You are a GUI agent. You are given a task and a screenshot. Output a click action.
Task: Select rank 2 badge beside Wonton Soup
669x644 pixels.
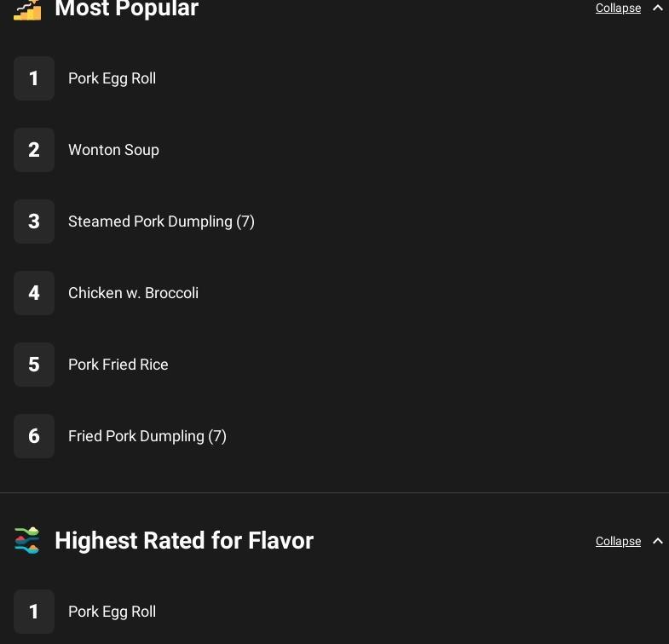point(34,150)
